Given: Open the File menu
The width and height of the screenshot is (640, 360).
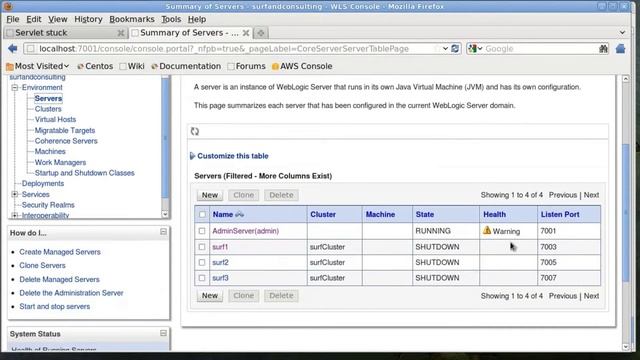Looking at the screenshot, I should click(13, 19).
